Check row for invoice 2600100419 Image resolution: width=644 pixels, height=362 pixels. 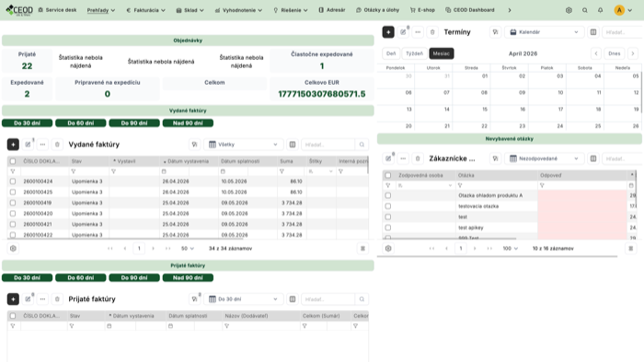[x=13, y=203]
